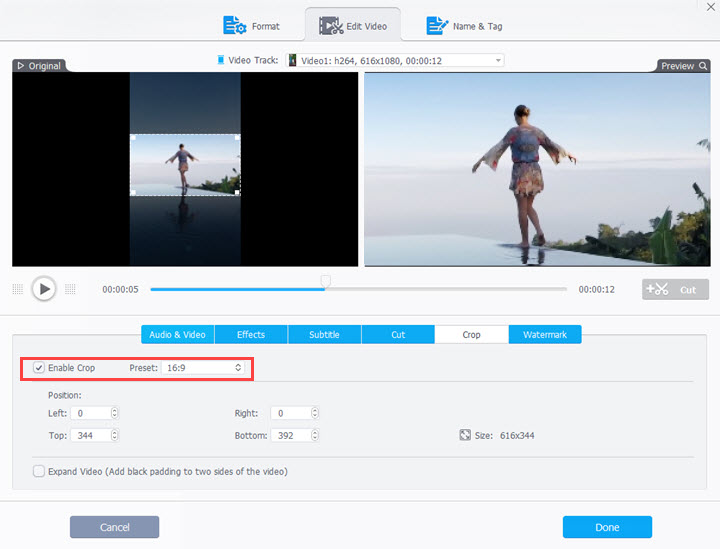Click the Done button
720x549 pixels.
607,527
